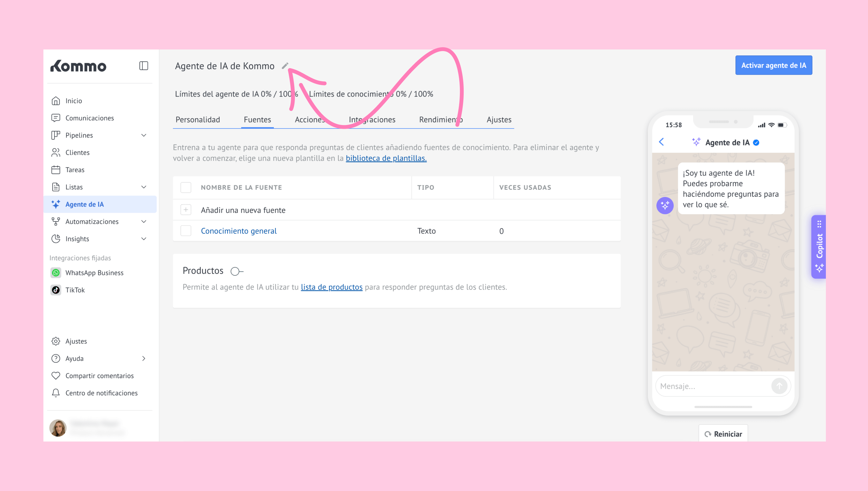
Task: Toggle the Productos switch
Action: pyautogui.click(x=236, y=271)
